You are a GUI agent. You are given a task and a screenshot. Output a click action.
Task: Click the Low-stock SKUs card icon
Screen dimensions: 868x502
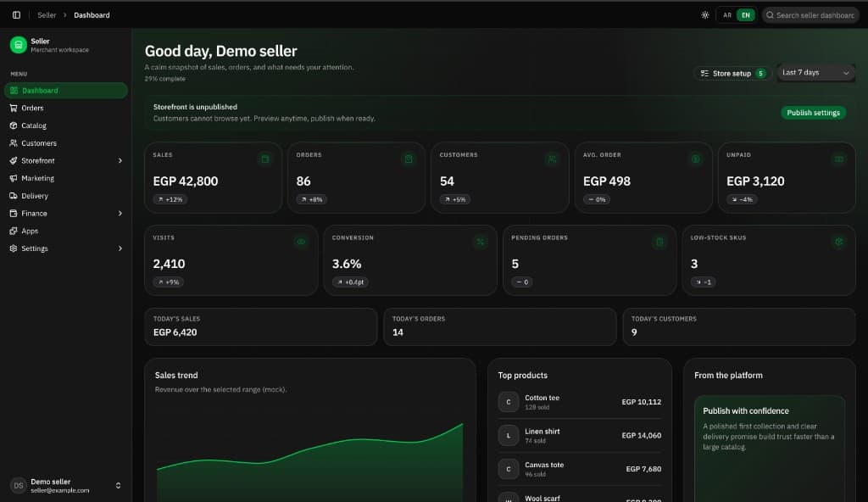[x=838, y=242]
